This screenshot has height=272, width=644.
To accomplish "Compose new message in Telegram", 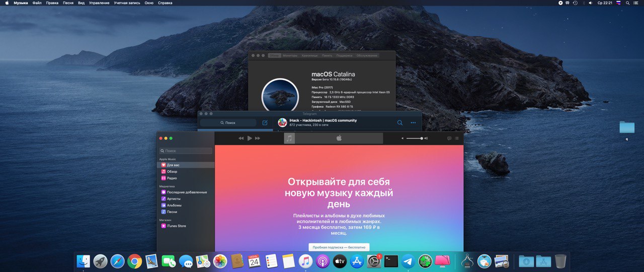I will (265, 122).
